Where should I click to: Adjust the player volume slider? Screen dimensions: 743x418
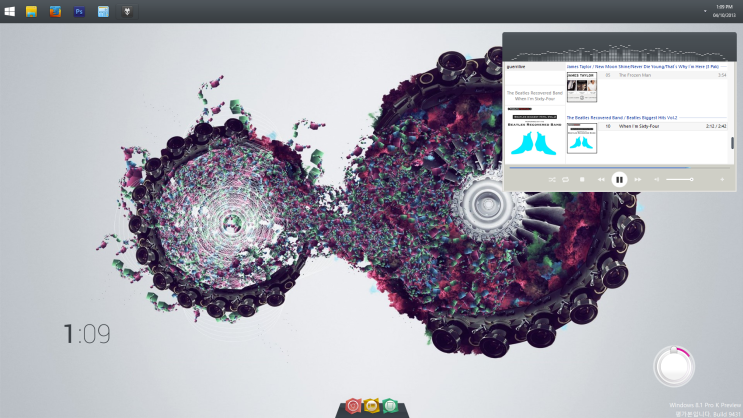(680, 179)
